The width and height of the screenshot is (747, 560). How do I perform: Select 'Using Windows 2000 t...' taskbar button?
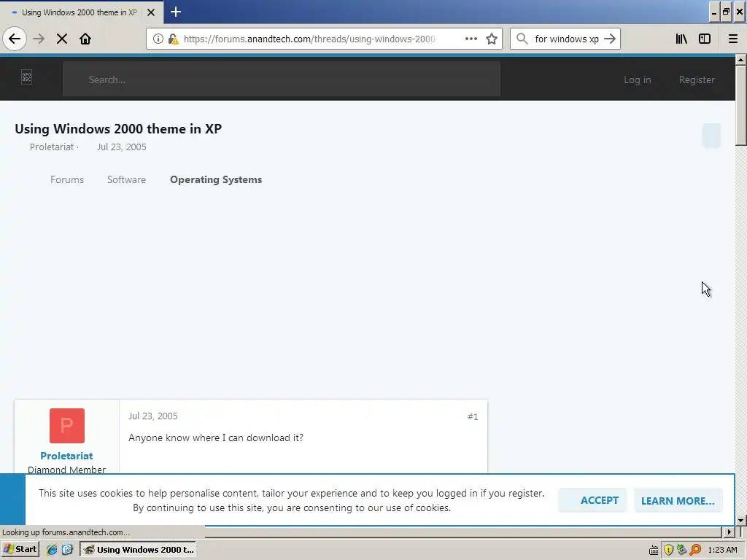138,550
